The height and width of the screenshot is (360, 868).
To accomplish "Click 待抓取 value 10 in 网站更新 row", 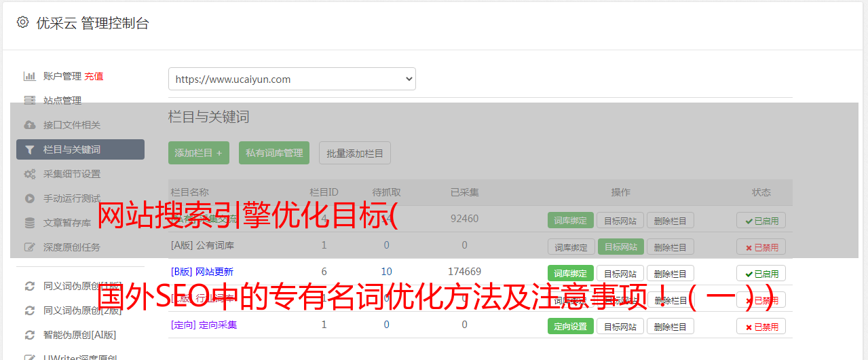I will pos(386,272).
